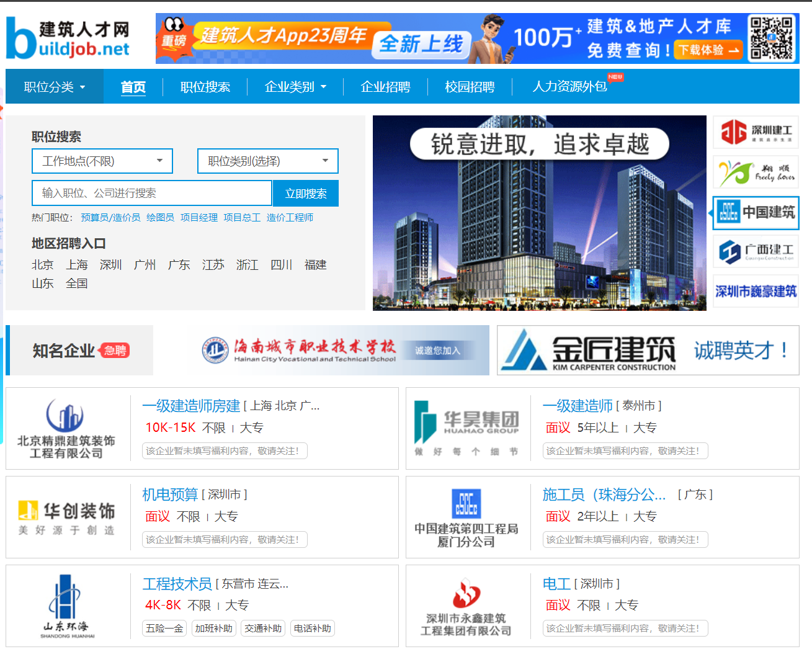Click the 下载体验 button in banner
The width and height of the screenshot is (812, 649).
(709, 50)
